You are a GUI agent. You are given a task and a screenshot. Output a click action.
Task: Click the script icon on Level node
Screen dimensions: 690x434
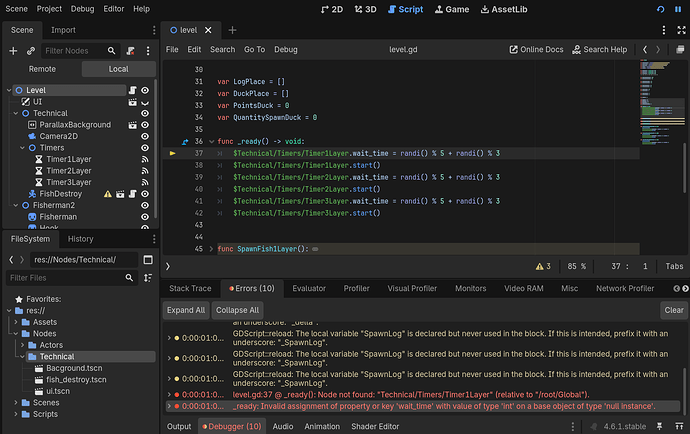[131, 90]
